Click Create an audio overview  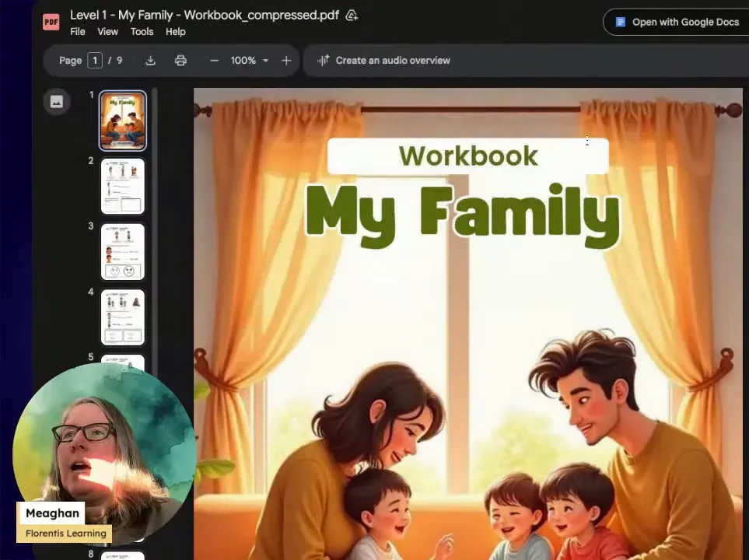392,60
